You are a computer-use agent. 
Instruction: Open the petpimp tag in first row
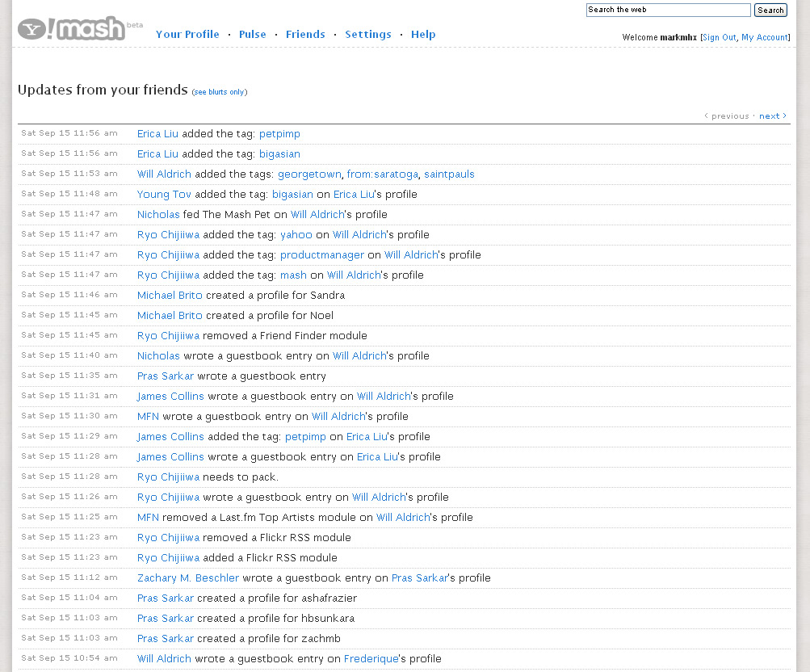[x=279, y=134]
